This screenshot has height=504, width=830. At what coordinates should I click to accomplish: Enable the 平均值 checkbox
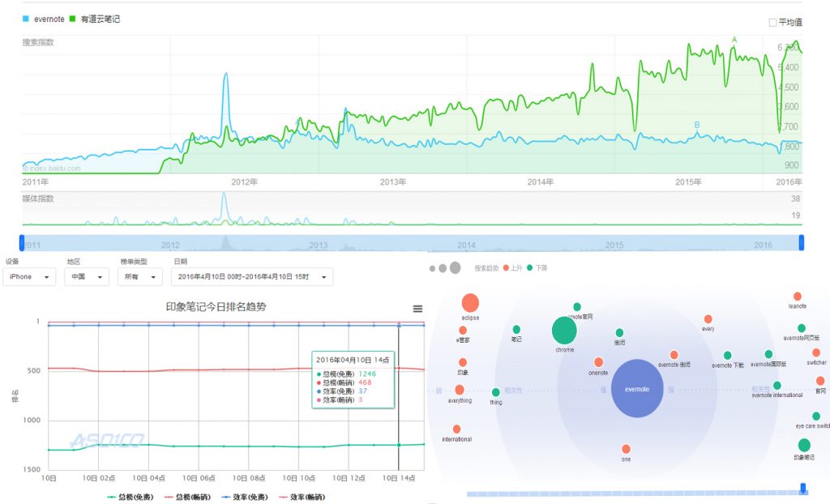tap(772, 23)
